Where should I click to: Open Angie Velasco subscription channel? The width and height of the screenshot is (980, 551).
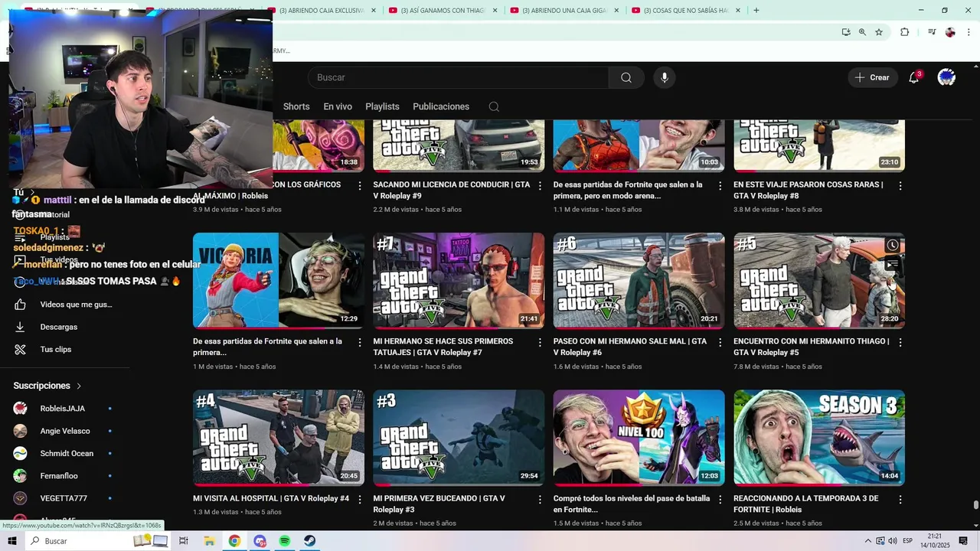pyautogui.click(x=67, y=431)
